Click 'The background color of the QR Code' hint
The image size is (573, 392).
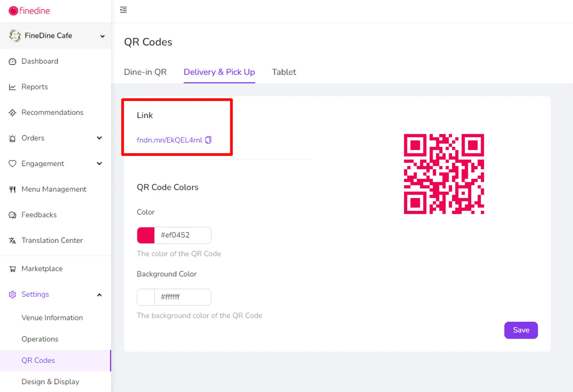(x=199, y=316)
